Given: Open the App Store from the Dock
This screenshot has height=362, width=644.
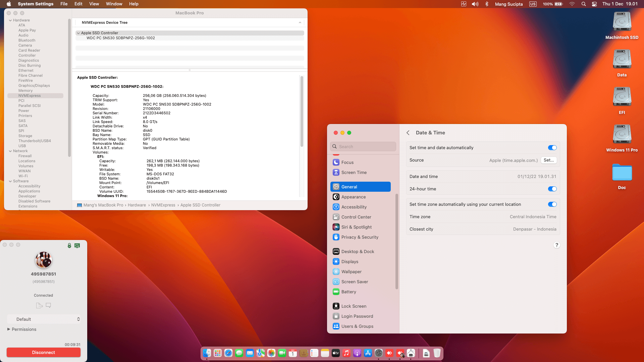Looking at the screenshot, I should click(368, 353).
